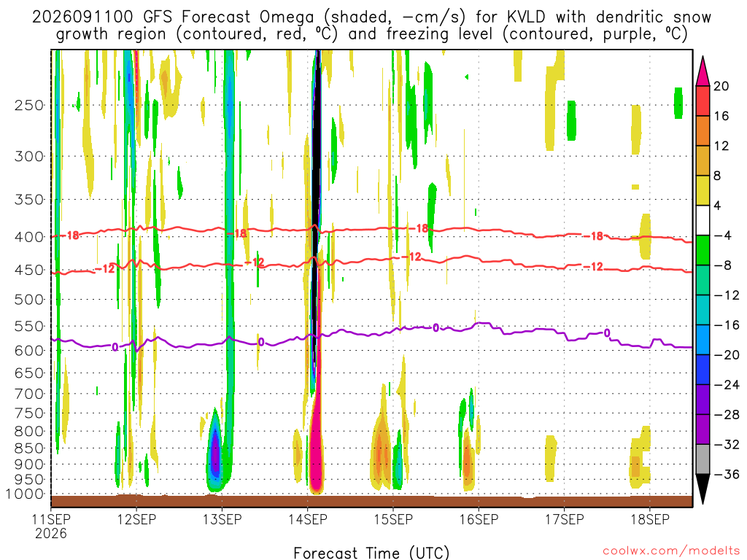The height and width of the screenshot is (560, 747).
Task: Click the 14SEP time axis label
Action: (x=307, y=519)
